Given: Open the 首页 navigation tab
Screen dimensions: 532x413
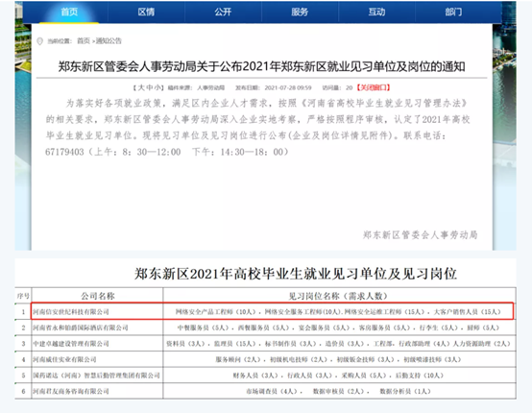Looking at the screenshot, I should [69, 12].
